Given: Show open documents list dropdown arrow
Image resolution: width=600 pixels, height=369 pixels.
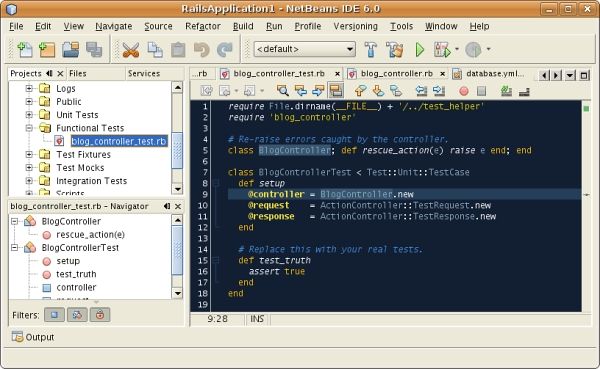Looking at the screenshot, I should [570, 75].
